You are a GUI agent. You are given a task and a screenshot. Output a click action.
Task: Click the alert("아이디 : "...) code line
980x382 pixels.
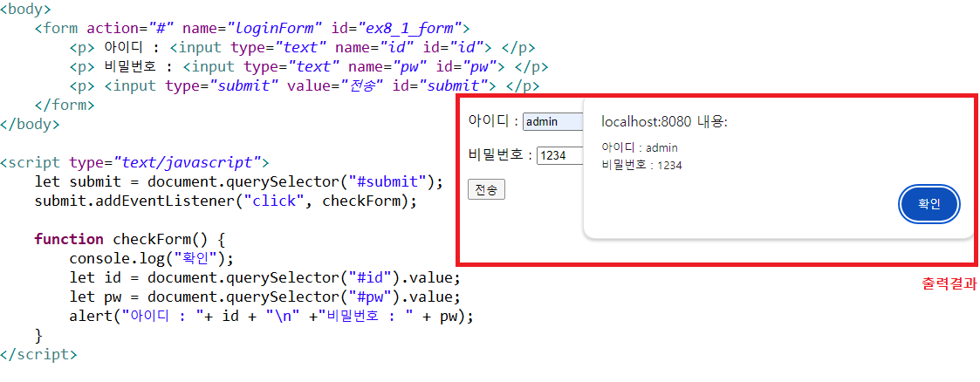(272, 316)
